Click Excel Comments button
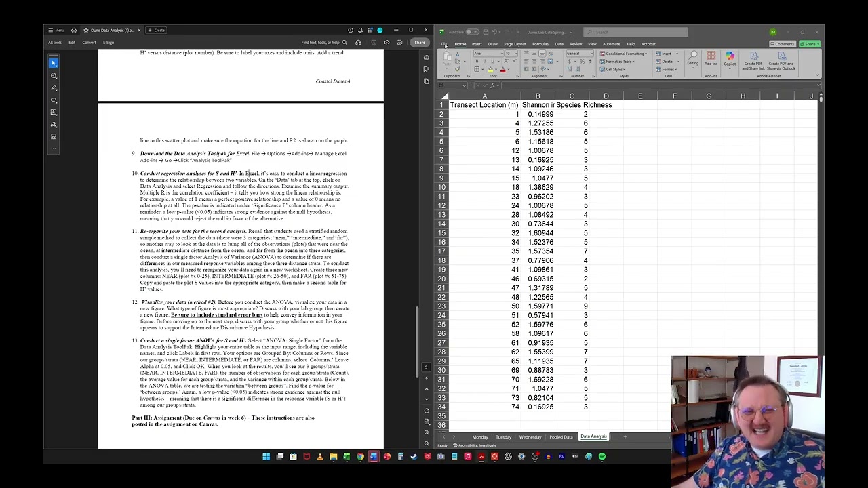 783,44
